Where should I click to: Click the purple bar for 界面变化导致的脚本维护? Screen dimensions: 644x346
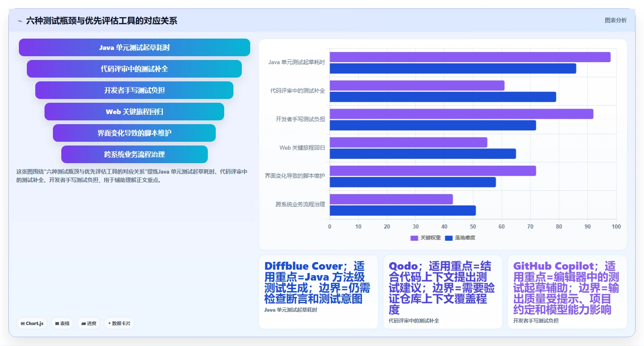[433, 171]
